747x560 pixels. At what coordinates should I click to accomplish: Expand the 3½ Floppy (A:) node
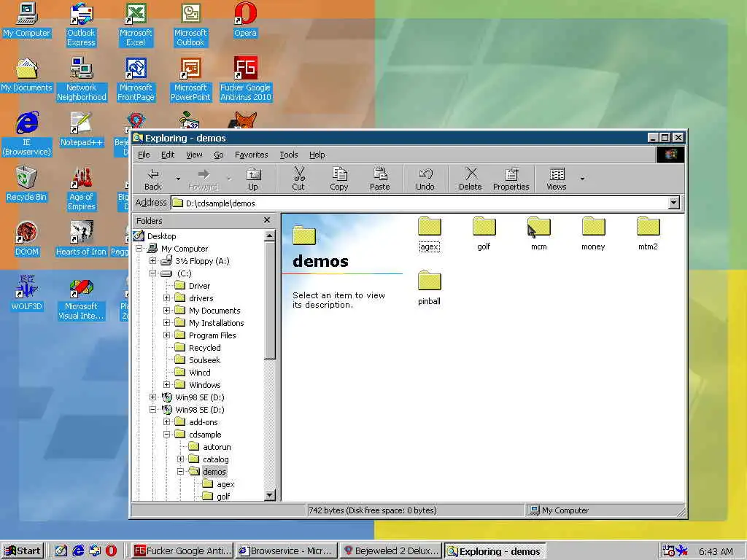153,261
